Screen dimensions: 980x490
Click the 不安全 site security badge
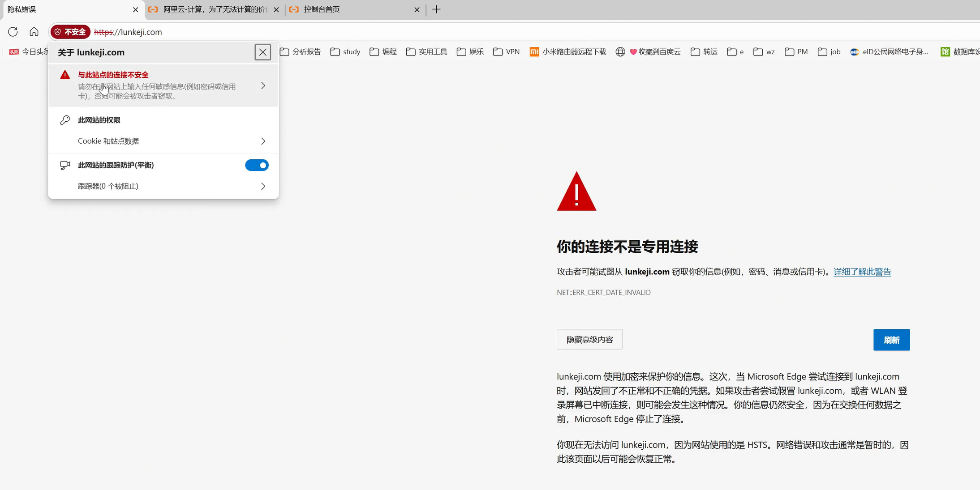(x=70, y=32)
